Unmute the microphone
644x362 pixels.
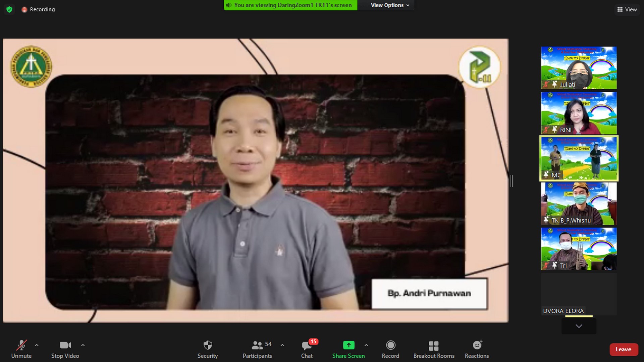tap(21, 349)
